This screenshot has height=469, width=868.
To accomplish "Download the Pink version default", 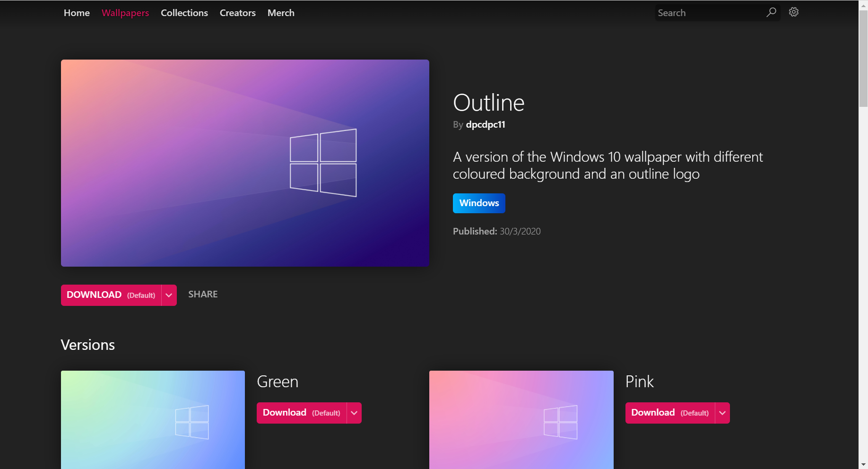I will [x=670, y=413].
